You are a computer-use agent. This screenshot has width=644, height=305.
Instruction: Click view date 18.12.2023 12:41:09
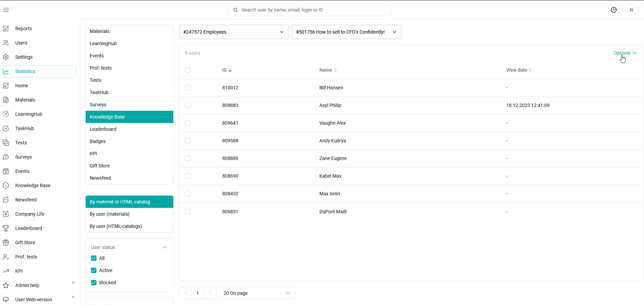(528, 105)
